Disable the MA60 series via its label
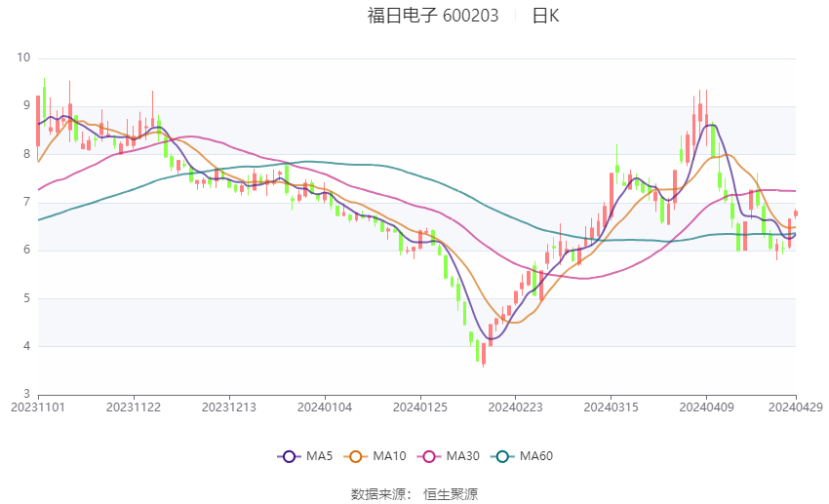Viewport: 829px width, 504px height. click(535, 456)
